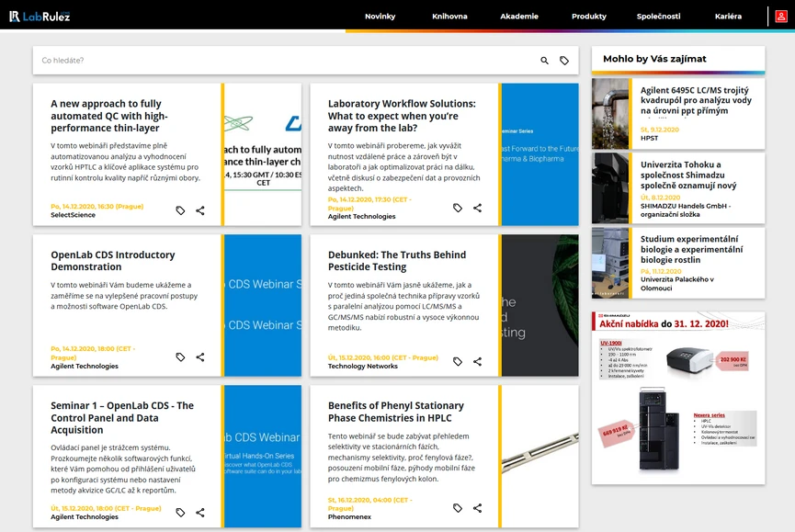This screenshot has height=532, width=795.
Task: Click the blue 'CDS Webinar' image on Introductory card
Action: (263, 305)
